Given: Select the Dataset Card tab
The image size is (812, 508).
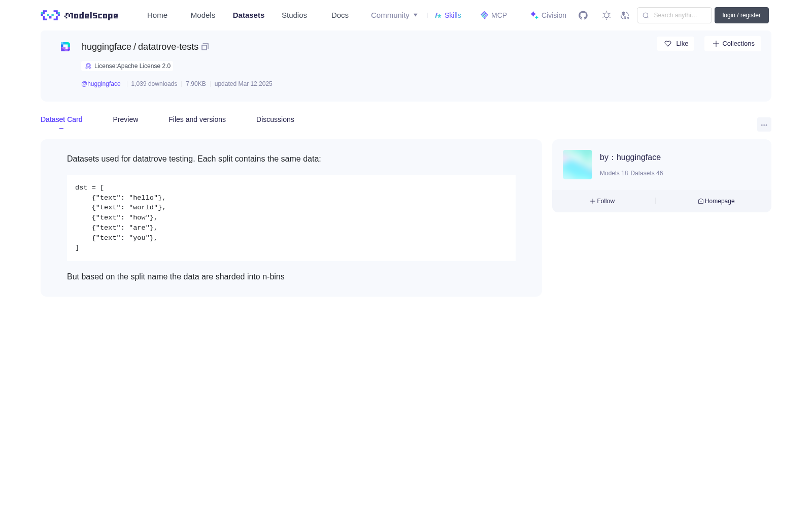Looking at the screenshot, I should [61, 119].
